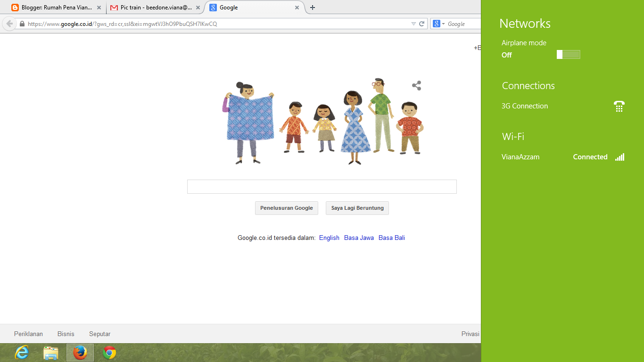Viewport: 644px width, 362px height.
Task: Launch Google Chrome from the taskbar
Action: tap(109, 353)
